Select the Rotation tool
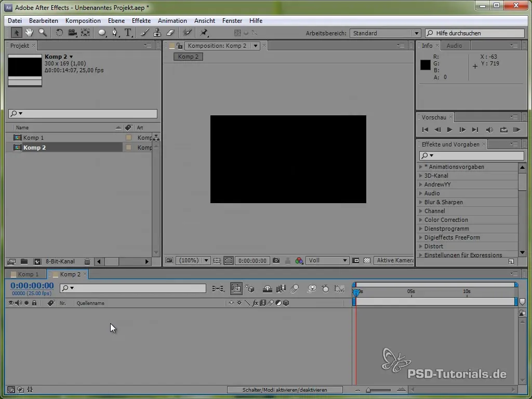Screen dimensions: 532x399 (59, 33)
